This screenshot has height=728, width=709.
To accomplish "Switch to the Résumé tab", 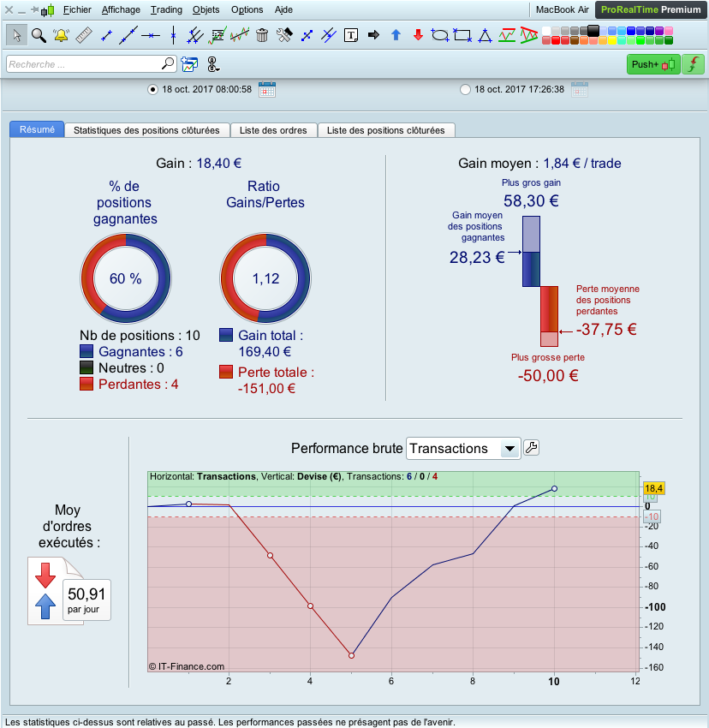I will click(x=37, y=129).
